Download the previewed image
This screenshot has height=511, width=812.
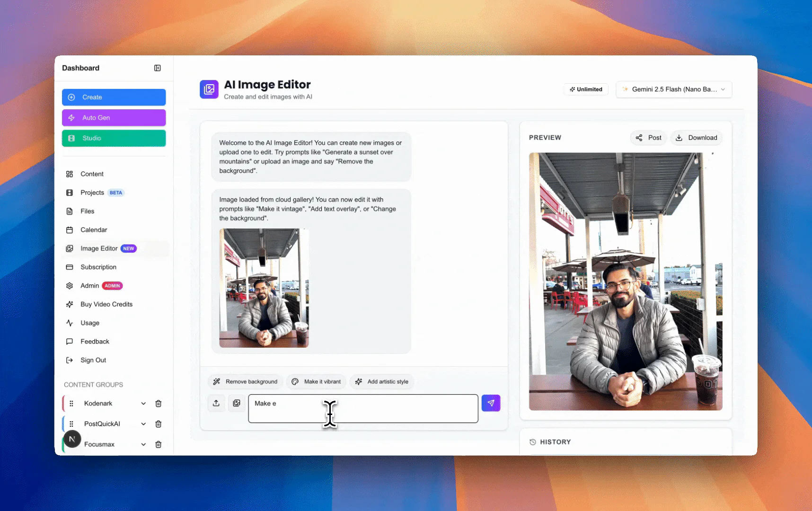pos(696,138)
